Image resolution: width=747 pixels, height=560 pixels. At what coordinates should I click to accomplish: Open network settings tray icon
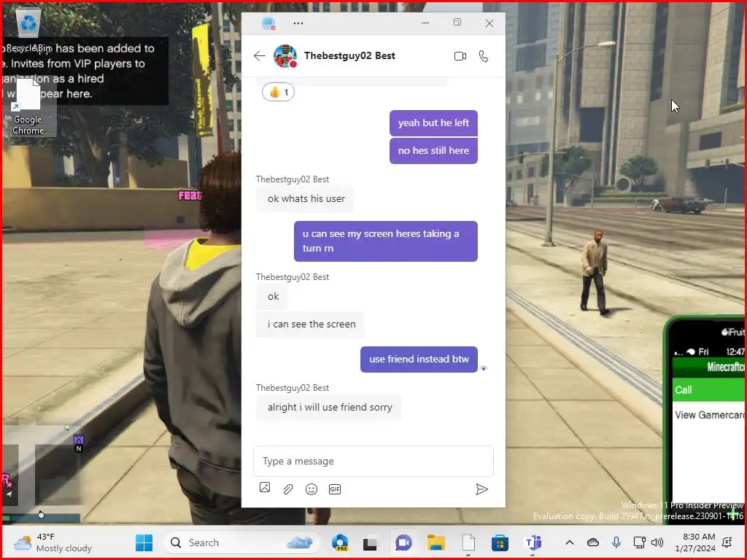(x=639, y=542)
